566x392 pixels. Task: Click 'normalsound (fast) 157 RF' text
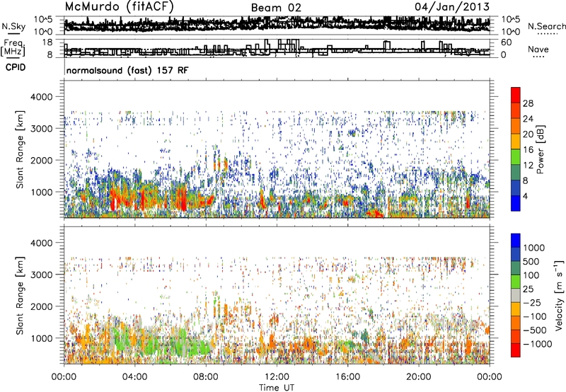pos(127,70)
